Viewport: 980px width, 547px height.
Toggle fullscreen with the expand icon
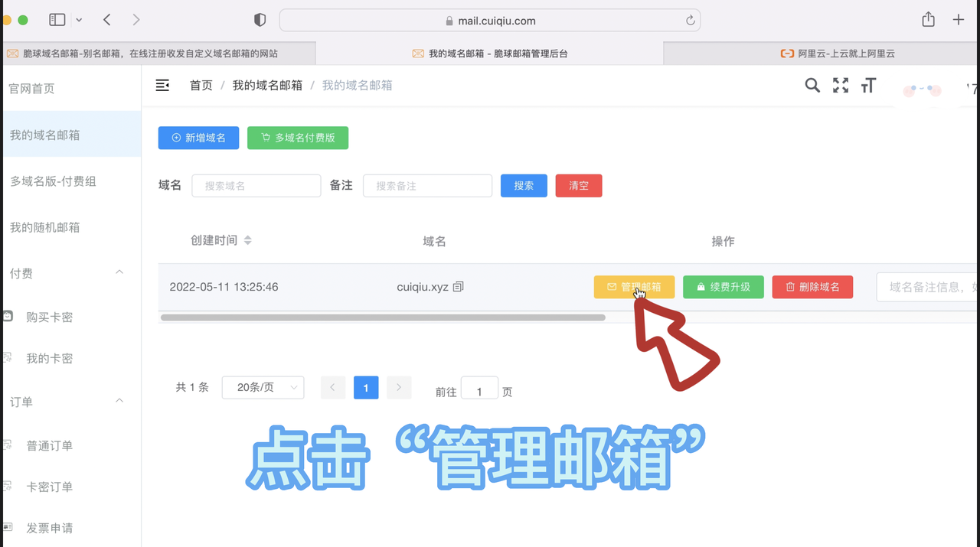(x=841, y=86)
